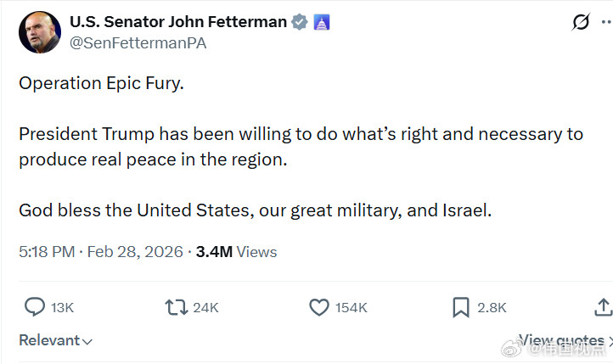Screen dimensions: 613x364
Task: Click the gray verified checkmark badge
Action: (x=300, y=22)
